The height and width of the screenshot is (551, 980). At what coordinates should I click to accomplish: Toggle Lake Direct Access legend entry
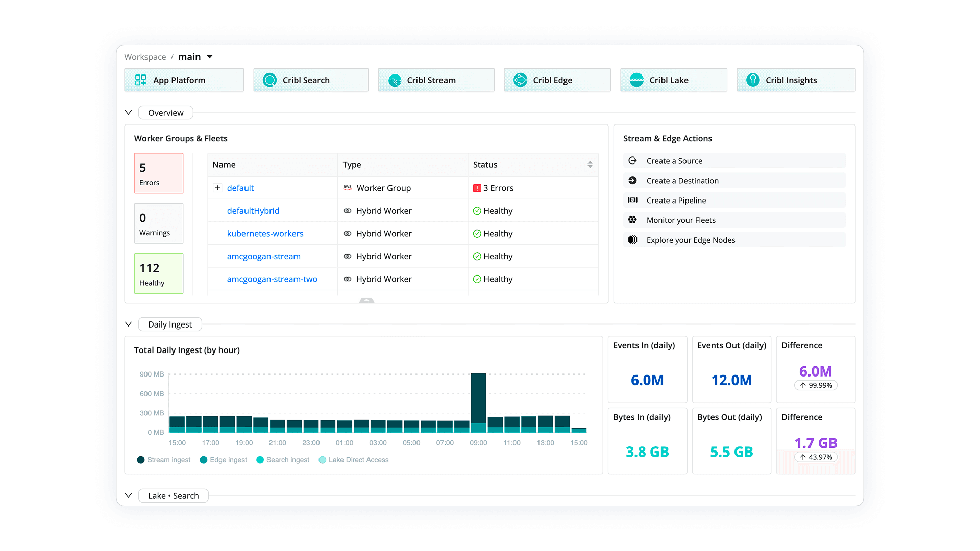tap(354, 460)
